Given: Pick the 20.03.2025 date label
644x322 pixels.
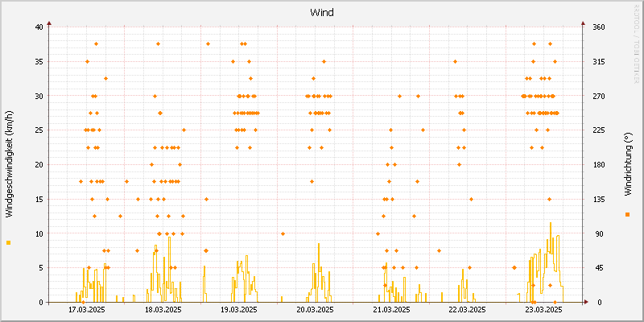Looking at the screenshot, I should click(x=315, y=310).
